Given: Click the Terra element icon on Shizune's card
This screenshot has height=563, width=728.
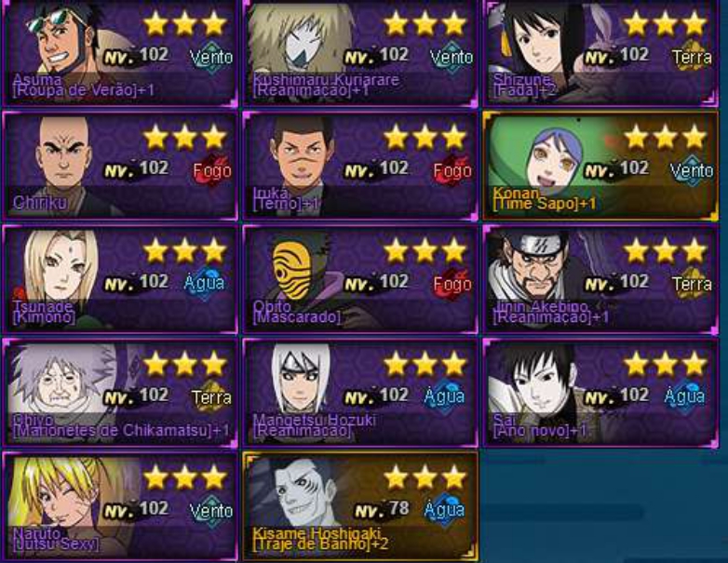Looking at the screenshot, I should [693, 58].
